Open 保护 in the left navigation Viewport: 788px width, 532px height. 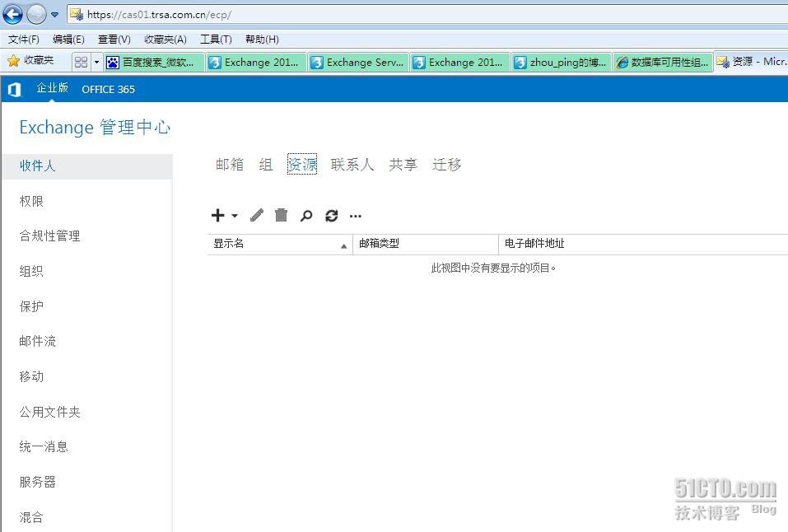point(31,306)
